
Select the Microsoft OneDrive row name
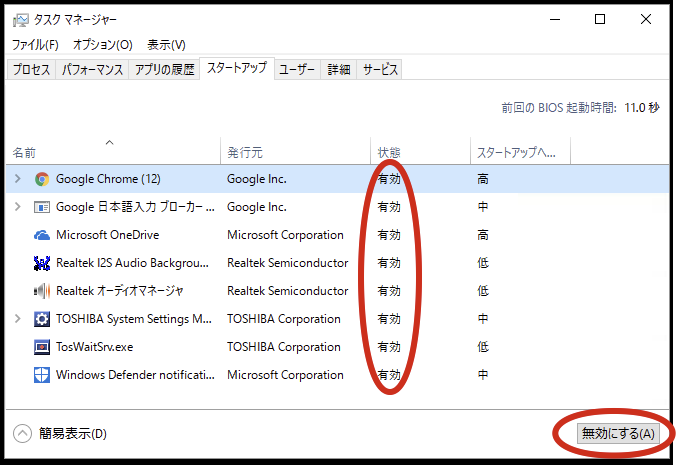click(x=108, y=235)
